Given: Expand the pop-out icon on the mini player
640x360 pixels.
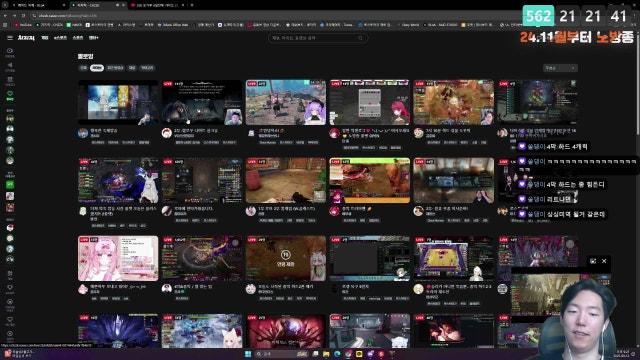Looking at the screenshot, I should pyautogui.click(x=593, y=261).
